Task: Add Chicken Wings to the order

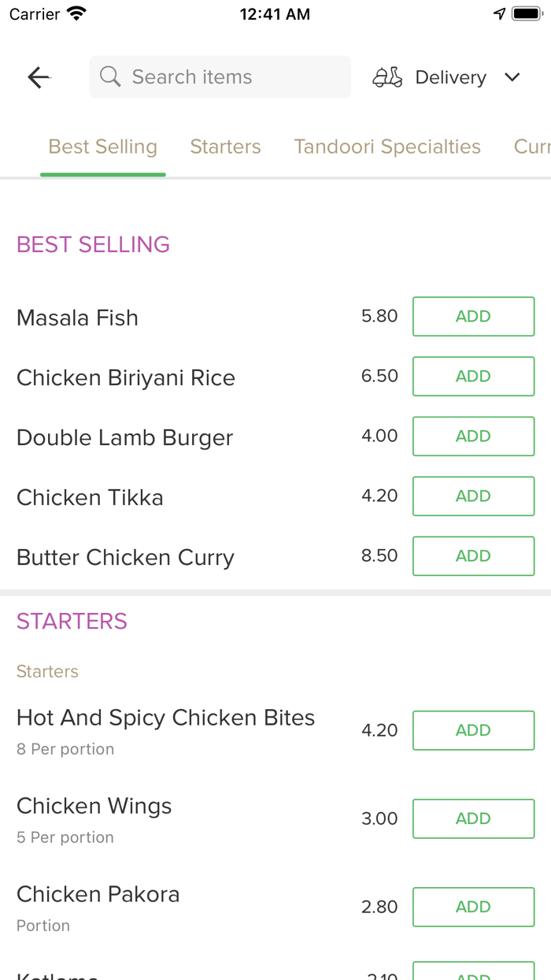Action: (x=473, y=819)
